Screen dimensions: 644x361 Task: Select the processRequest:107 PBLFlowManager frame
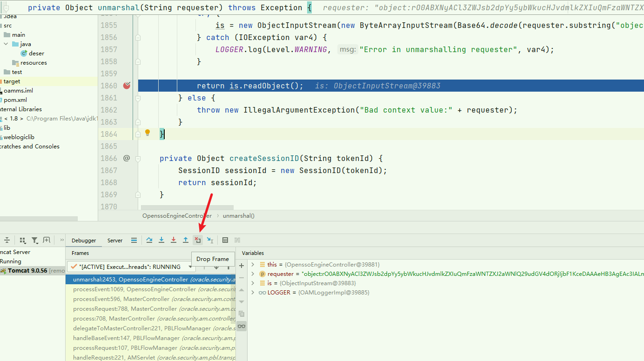[x=151, y=348]
